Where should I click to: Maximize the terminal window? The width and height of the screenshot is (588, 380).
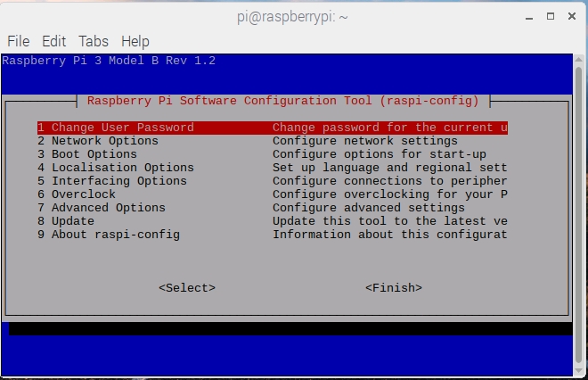tap(551, 16)
